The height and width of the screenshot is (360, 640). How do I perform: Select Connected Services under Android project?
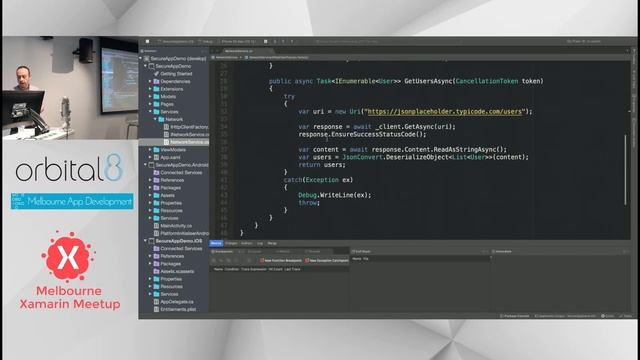pyautogui.click(x=181, y=173)
